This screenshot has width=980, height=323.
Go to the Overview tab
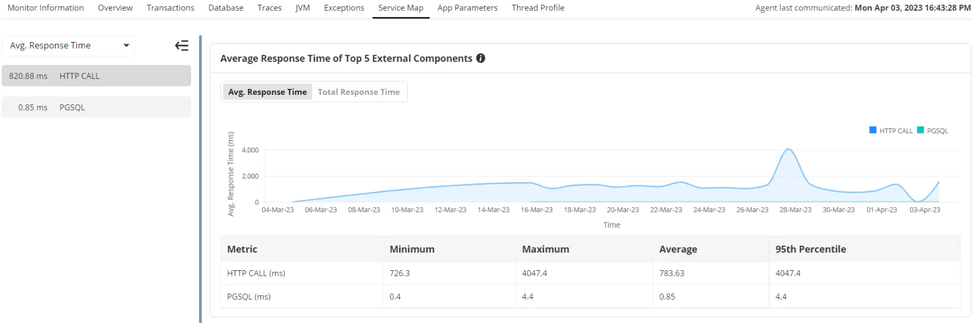point(115,8)
